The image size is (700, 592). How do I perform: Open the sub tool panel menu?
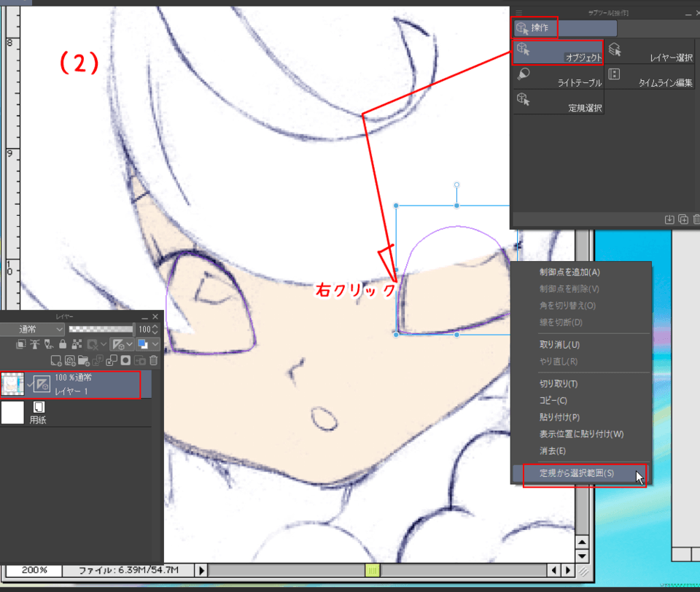518,12
